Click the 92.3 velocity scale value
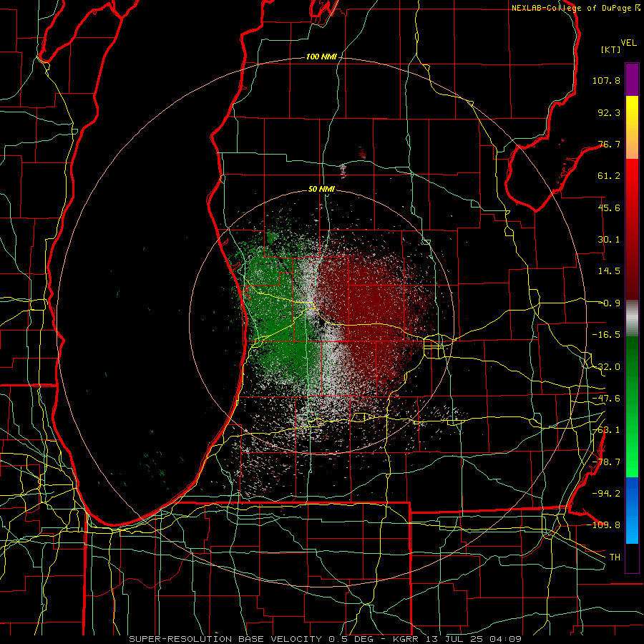This screenshot has width=644, height=644. coord(609,112)
